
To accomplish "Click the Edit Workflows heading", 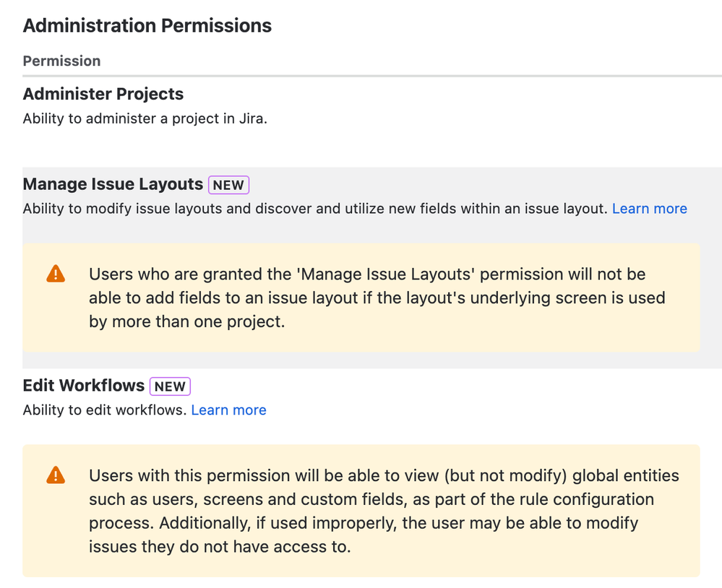I will (x=83, y=385).
